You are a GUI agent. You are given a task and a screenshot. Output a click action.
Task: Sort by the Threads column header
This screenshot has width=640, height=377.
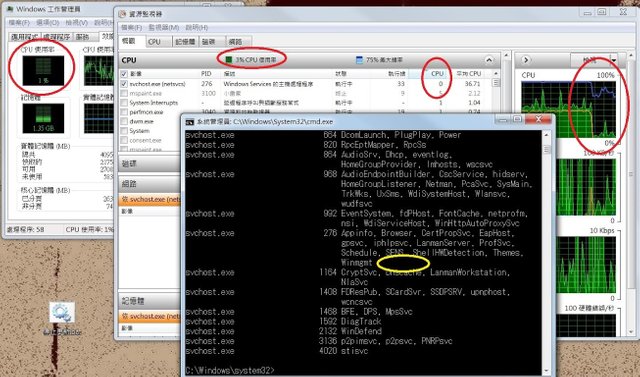click(397, 74)
